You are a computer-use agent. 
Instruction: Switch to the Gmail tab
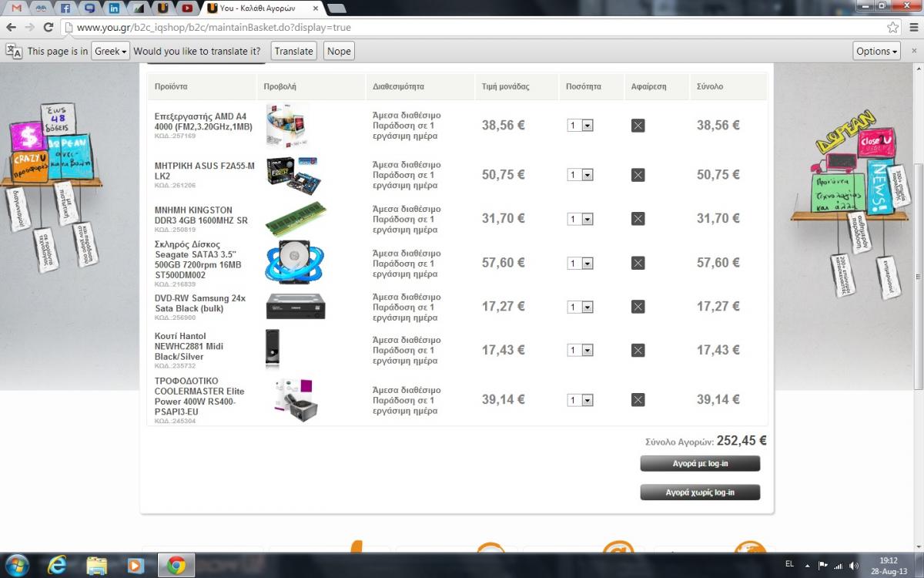coord(16,8)
